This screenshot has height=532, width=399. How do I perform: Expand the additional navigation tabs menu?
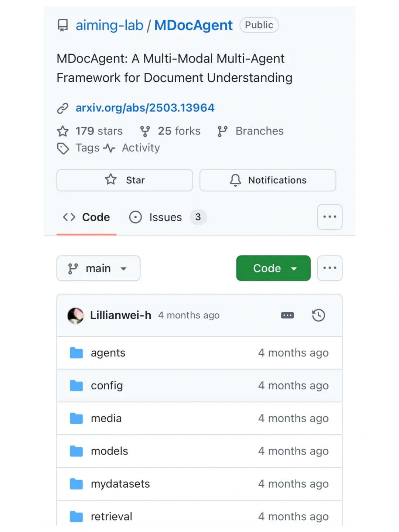pos(330,217)
